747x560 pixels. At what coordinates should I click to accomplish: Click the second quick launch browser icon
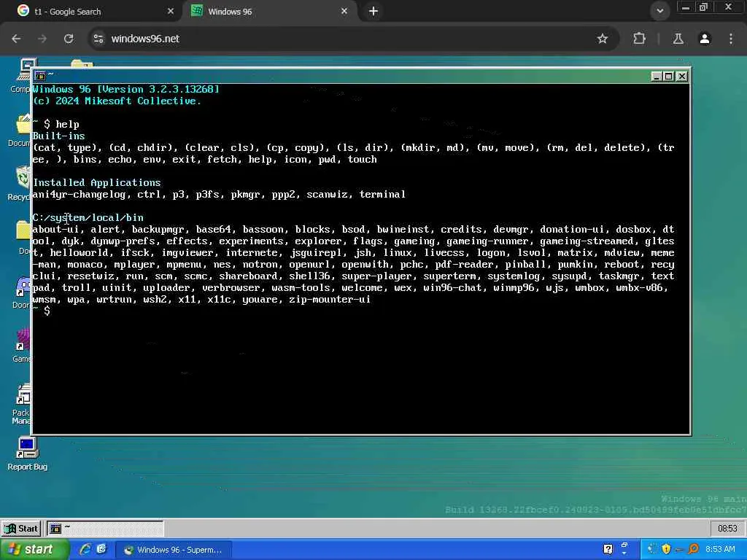pos(101,550)
